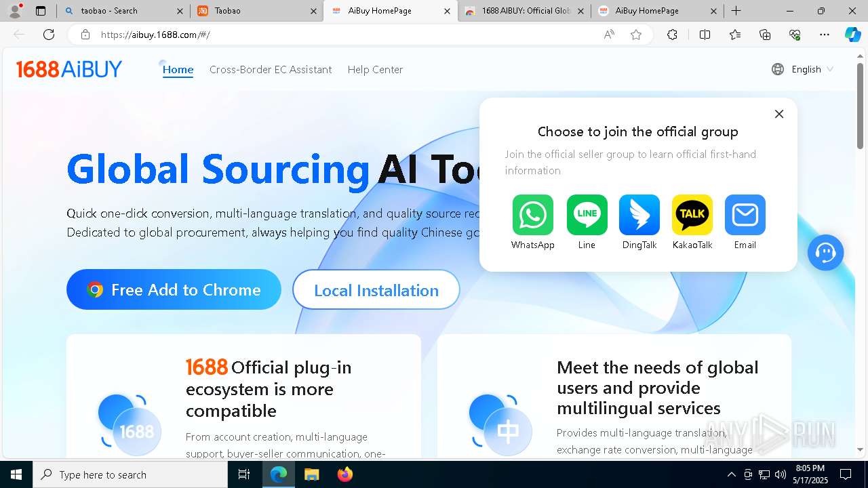Screen dimensions: 868x488
Task: Open the globe language icon
Action: [x=778, y=69]
